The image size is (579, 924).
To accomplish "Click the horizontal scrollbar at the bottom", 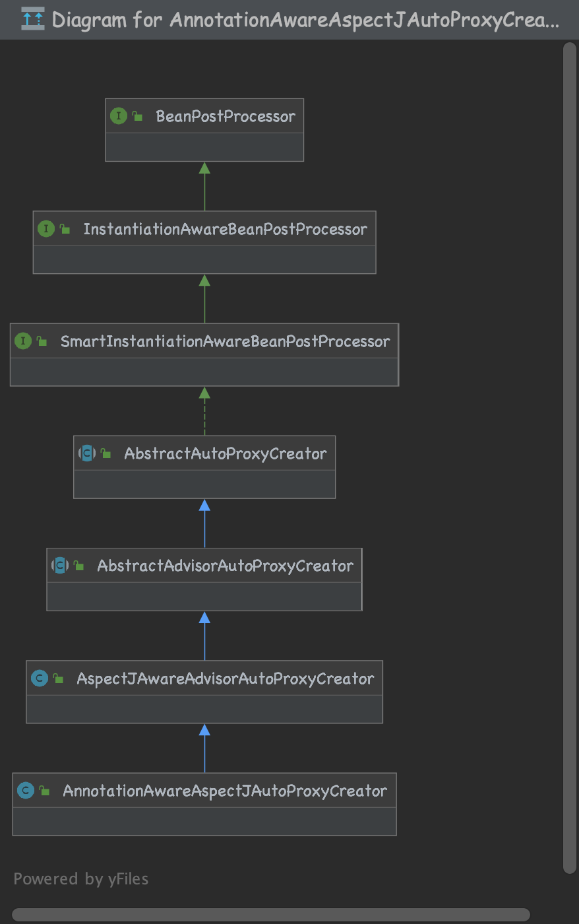I will pos(270,915).
